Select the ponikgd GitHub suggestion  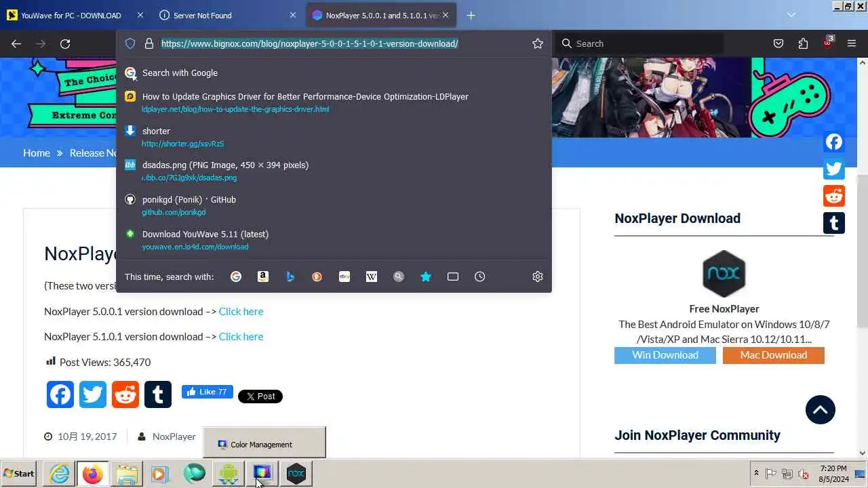click(334, 205)
